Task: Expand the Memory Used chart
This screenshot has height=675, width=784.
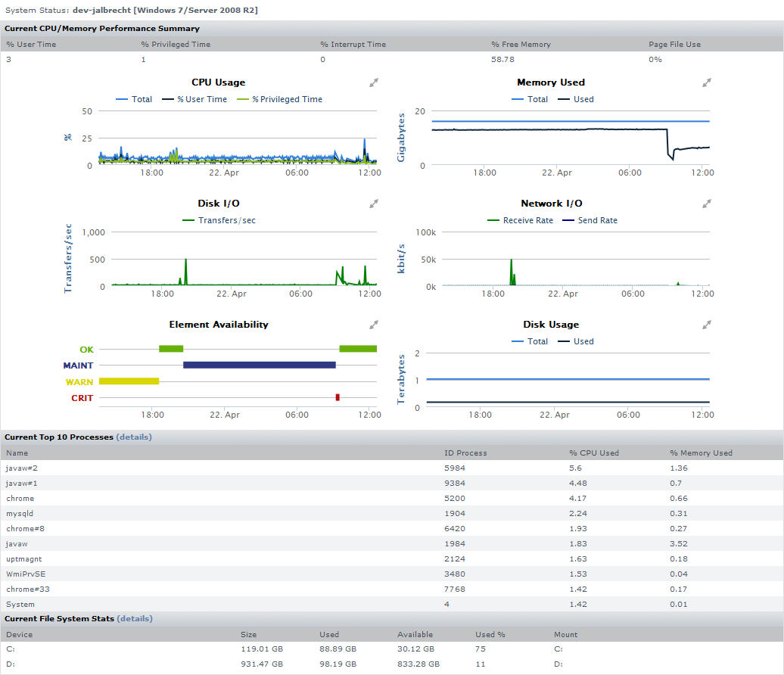Action: click(706, 82)
